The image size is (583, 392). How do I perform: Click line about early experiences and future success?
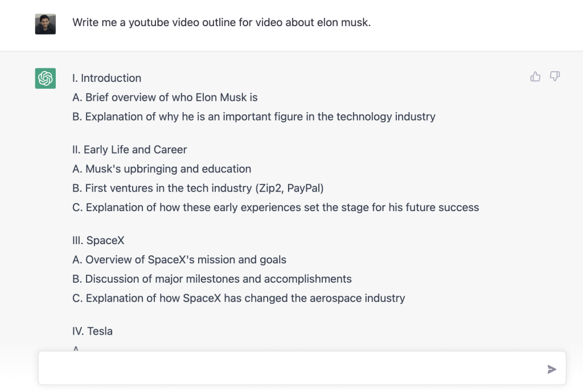(276, 207)
